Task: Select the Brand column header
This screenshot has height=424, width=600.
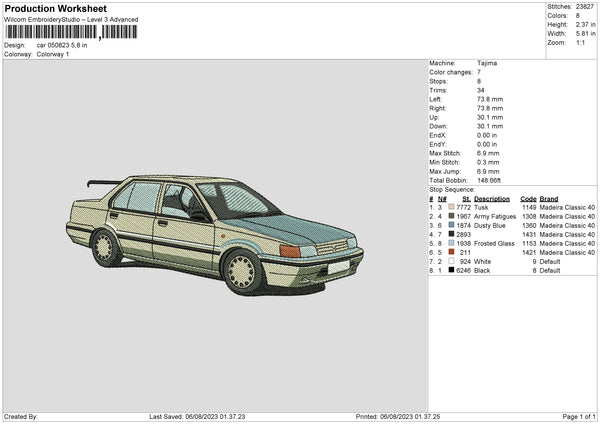Action: [549, 198]
